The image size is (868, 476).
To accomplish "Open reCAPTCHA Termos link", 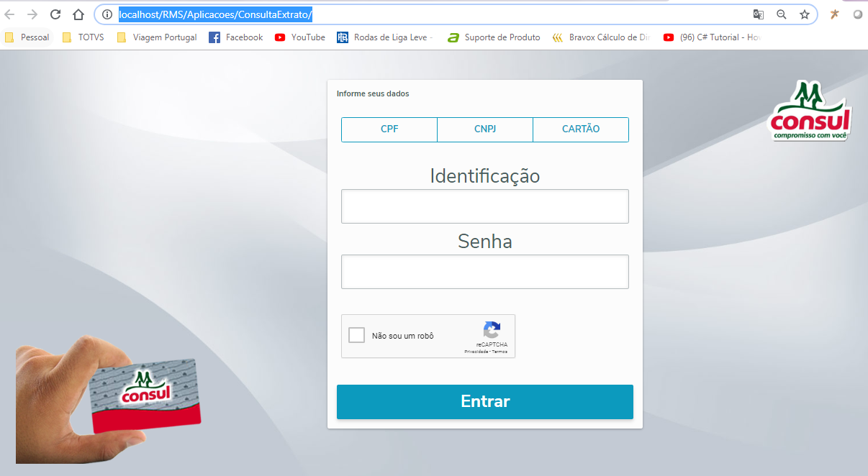I will coord(500,352).
